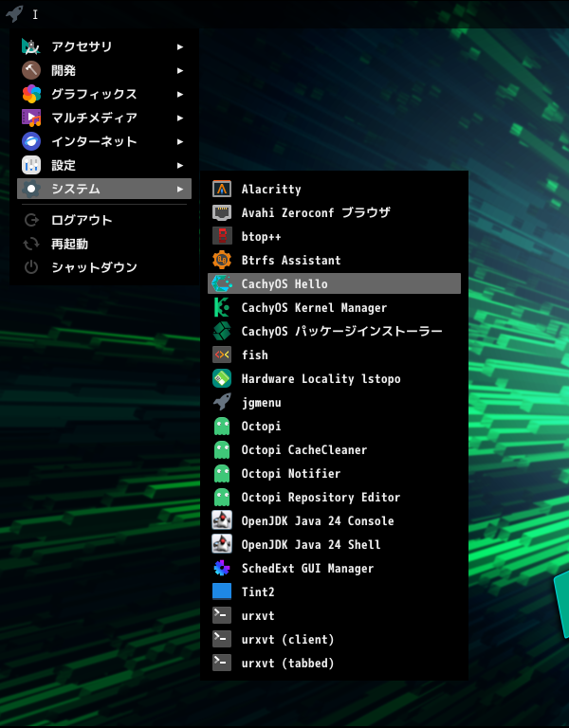Screen dimensions: 569x728
Task: Select ログアウト to log out
Action: [104, 220]
